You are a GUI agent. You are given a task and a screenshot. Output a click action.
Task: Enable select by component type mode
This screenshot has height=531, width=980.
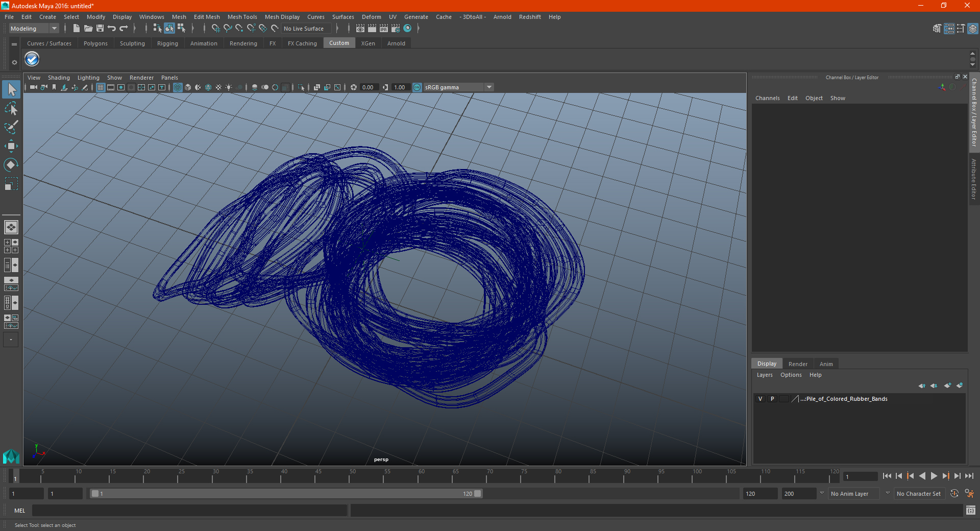tap(181, 29)
